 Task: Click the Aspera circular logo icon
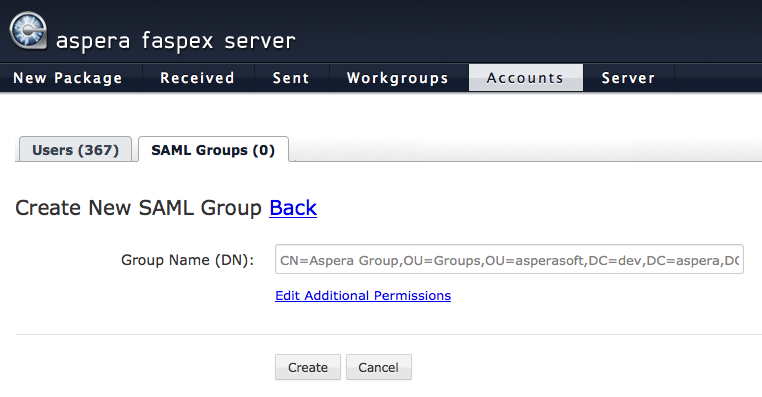(x=28, y=30)
